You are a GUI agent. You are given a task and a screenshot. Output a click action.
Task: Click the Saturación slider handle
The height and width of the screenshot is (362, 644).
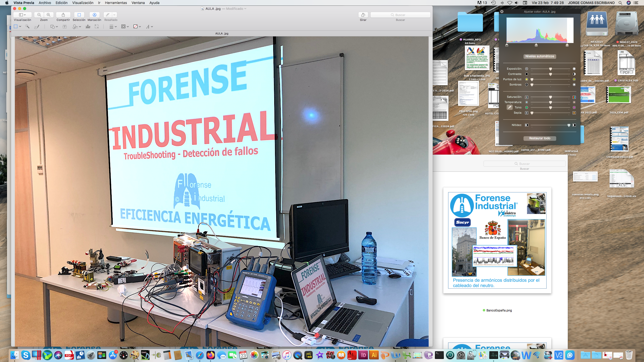[550, 97]
